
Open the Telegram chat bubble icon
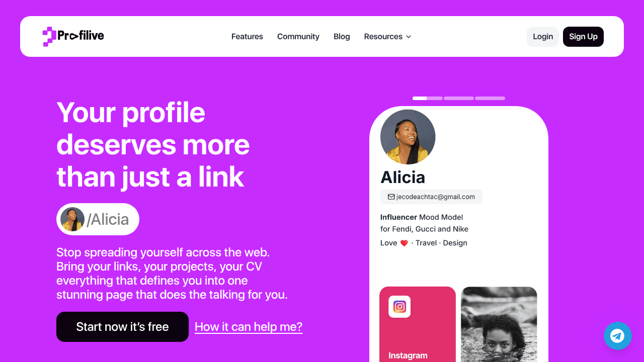click(x=618, y=336)
